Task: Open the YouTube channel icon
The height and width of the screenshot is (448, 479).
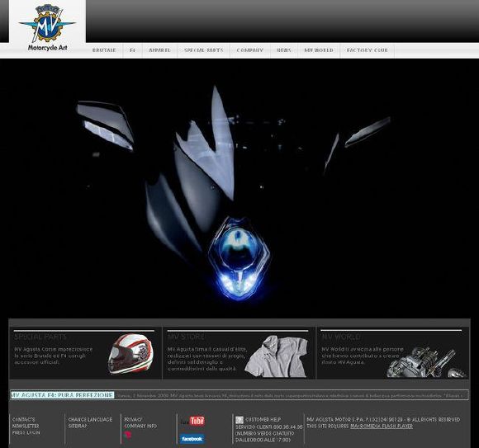Action: click(x=192, y=421)
